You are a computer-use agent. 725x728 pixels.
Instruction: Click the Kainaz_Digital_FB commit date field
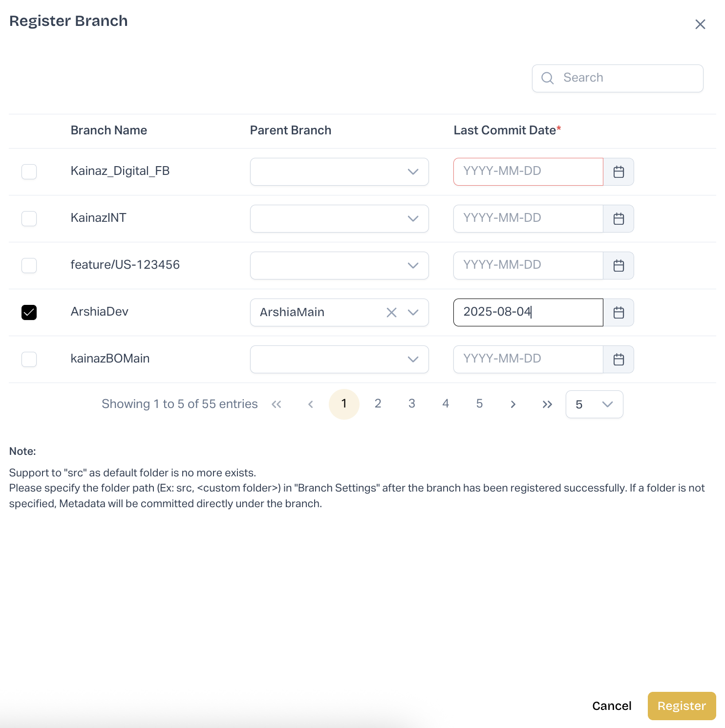[x=528, y=172]
